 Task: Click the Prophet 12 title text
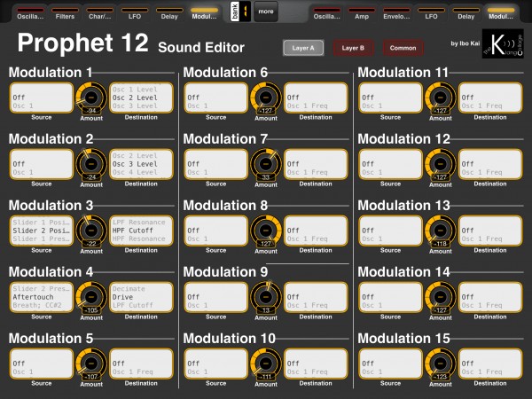[82, 43]
